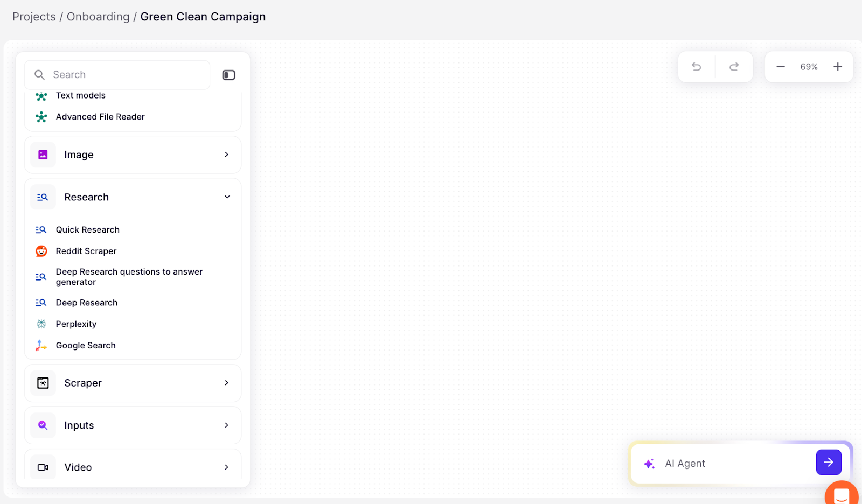This screenshot has height=504, width=862.
Task: Click the undo arrow button
Action: point(697,67)
